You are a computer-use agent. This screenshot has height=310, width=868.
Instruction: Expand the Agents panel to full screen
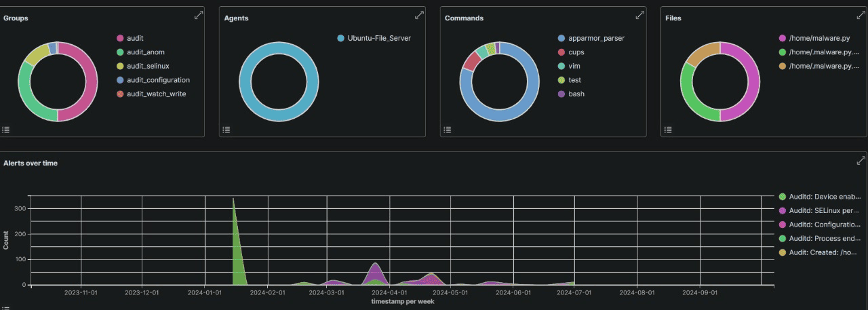(419, 15)
